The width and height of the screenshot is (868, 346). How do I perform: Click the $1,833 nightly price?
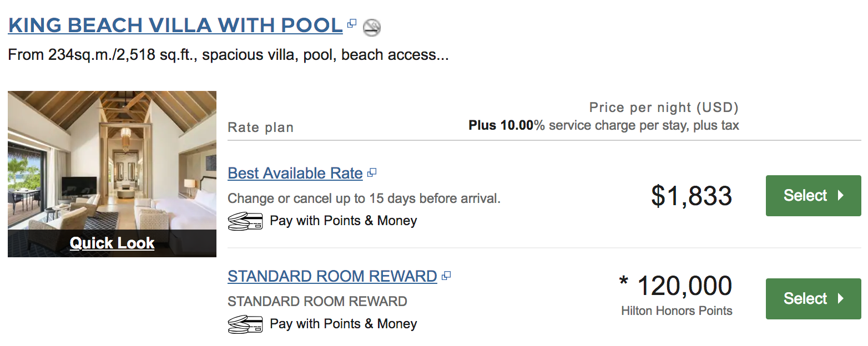692,196
